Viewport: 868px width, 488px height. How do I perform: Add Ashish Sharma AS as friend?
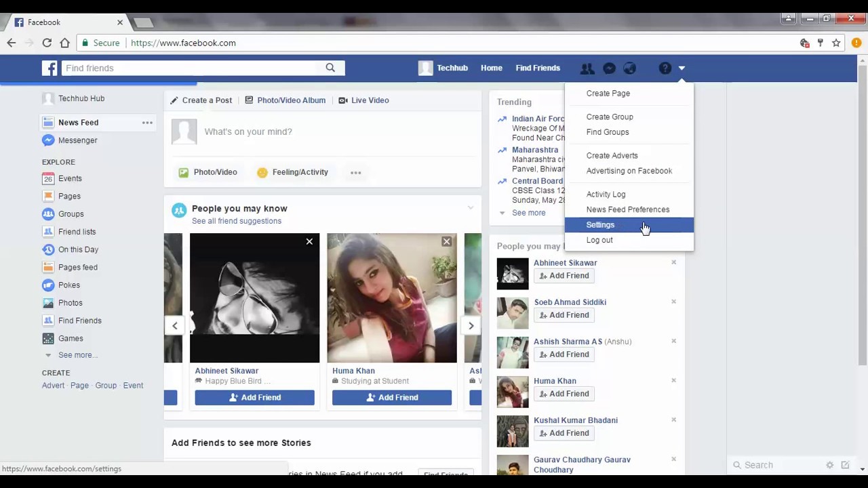(564, 354)
